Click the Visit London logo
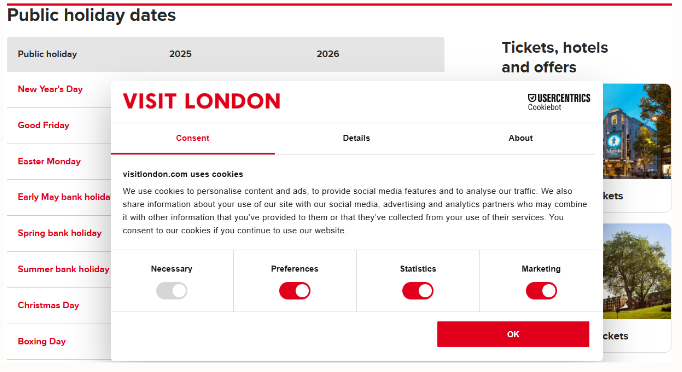 tap(202, 101)
